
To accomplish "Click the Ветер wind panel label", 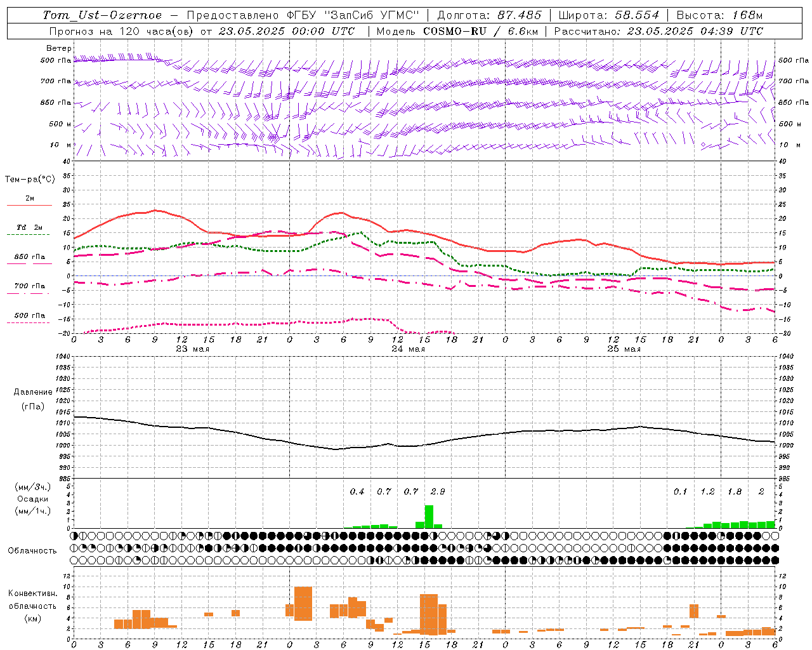I will tap(58, 48).
